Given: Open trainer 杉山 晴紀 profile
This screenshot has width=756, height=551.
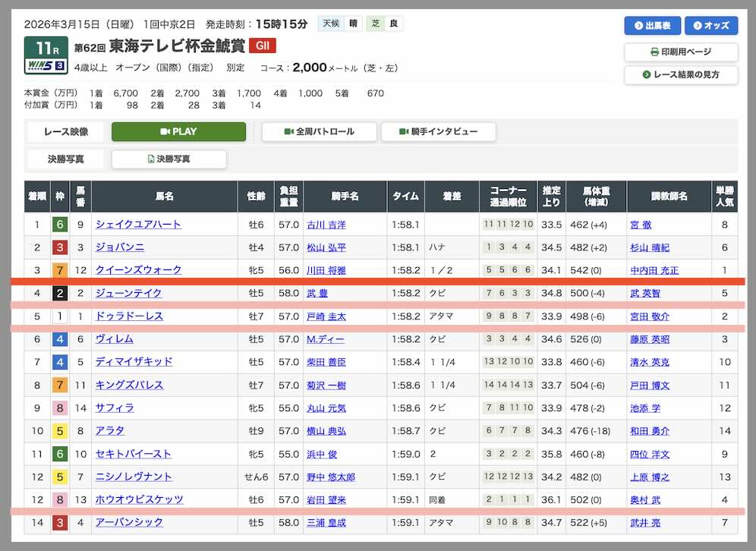Looking at the screenshot, I should [x=649, y=248].
